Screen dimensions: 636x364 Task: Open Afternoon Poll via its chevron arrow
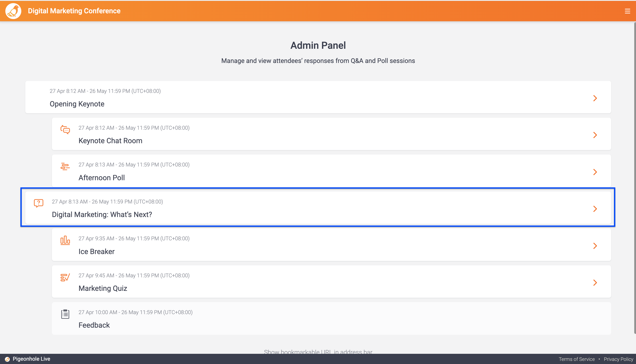tap(595, 172)
